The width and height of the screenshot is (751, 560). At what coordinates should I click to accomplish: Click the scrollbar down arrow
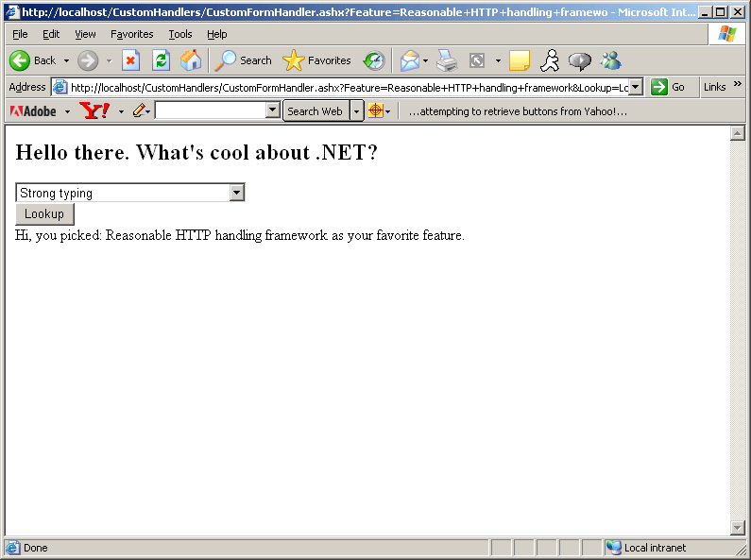click(x=738, y=528)
